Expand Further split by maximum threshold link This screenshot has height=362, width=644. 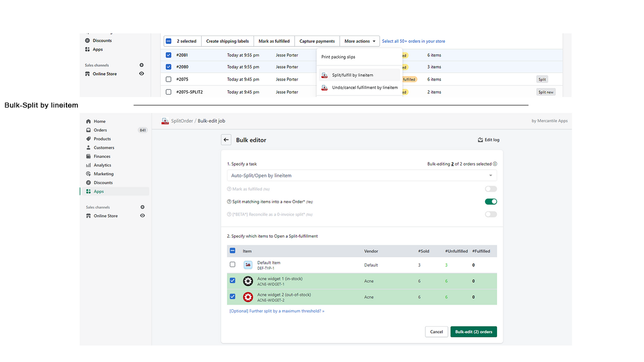click(x=277, y=311)
